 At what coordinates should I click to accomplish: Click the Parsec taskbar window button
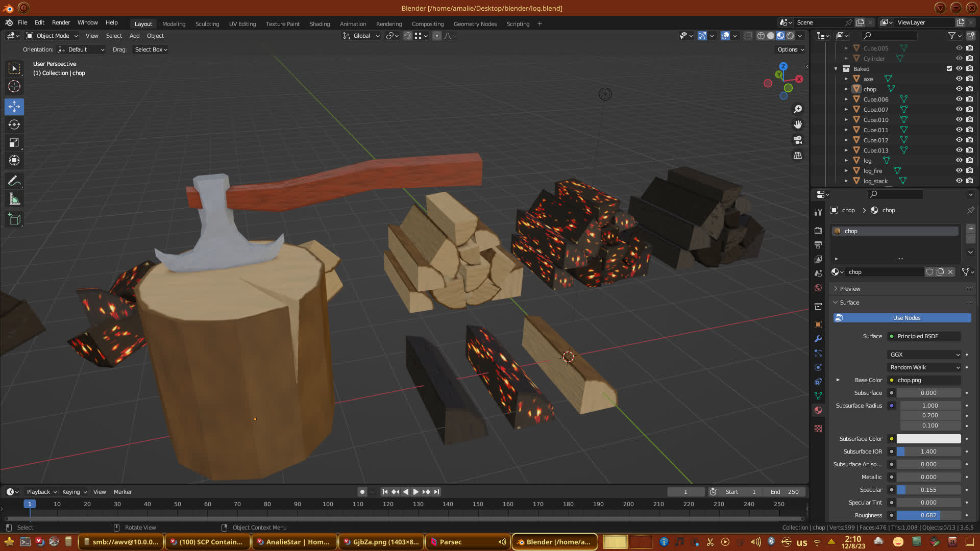click(450, 542)
